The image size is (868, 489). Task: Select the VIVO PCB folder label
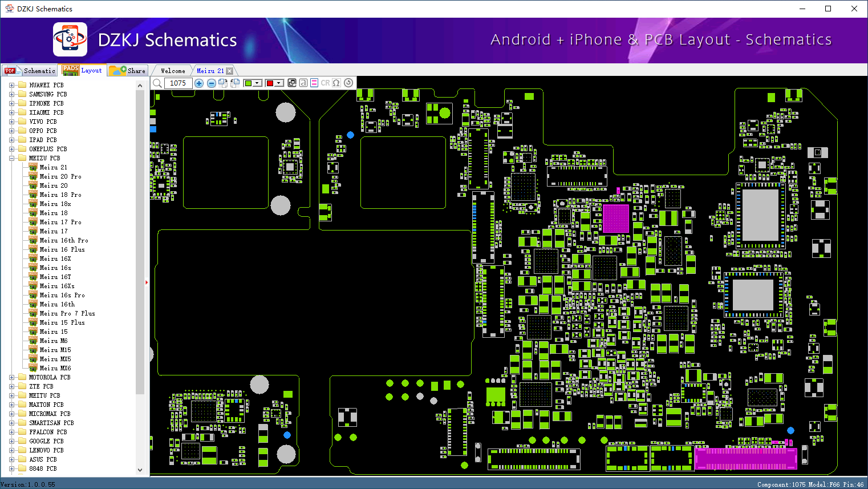[43, 122]
